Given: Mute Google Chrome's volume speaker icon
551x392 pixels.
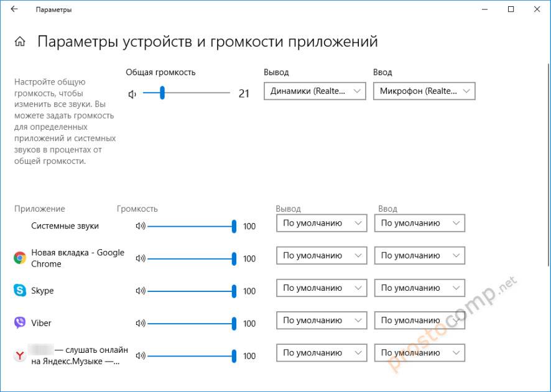Looking at the screenshot, I should [x=140, y=258].
